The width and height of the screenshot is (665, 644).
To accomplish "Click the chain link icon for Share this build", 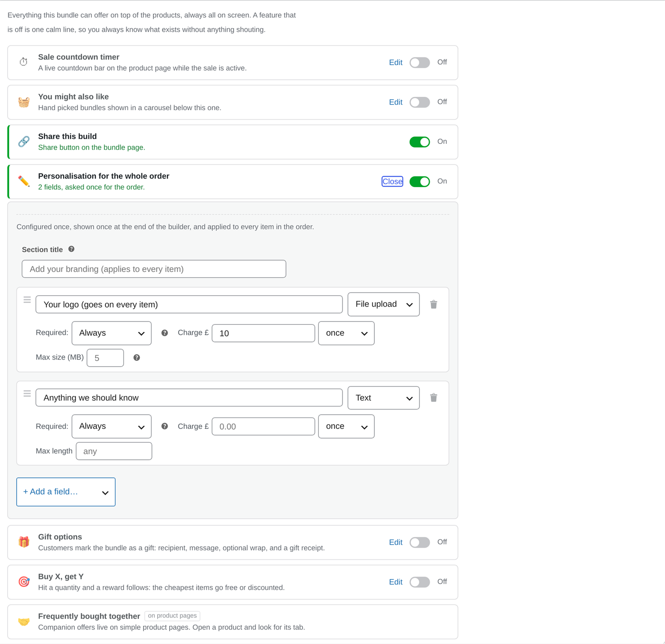I will click(24, 142).
